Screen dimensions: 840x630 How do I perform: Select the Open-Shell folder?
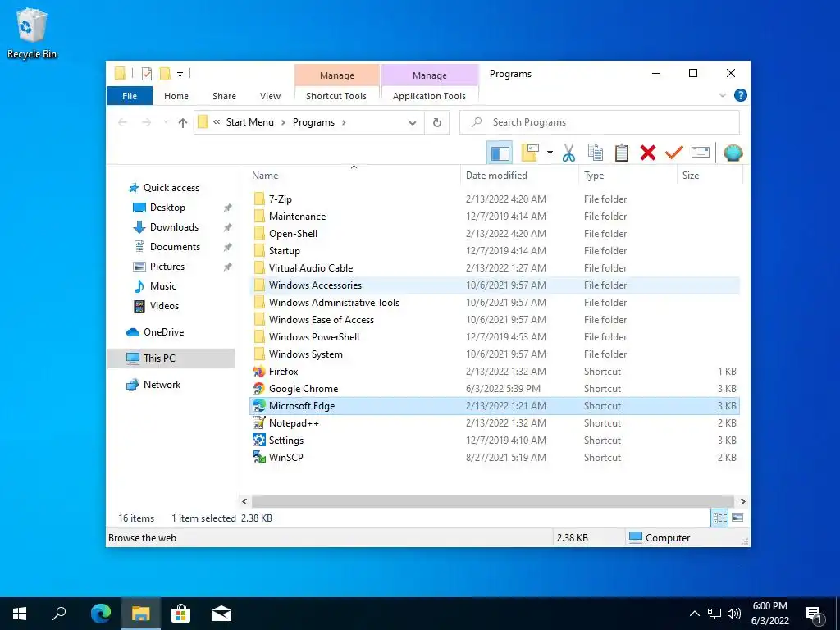click(293, 234)
